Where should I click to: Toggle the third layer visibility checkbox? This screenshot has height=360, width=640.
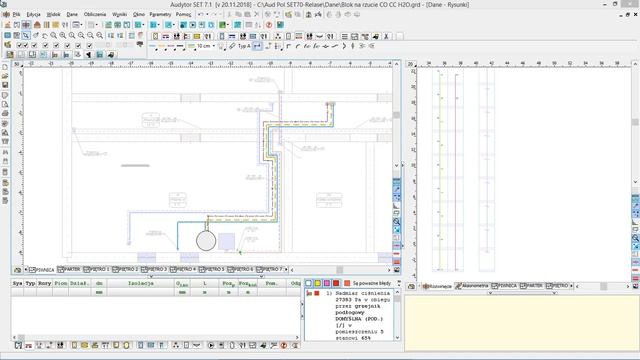(x=34, y=45)
